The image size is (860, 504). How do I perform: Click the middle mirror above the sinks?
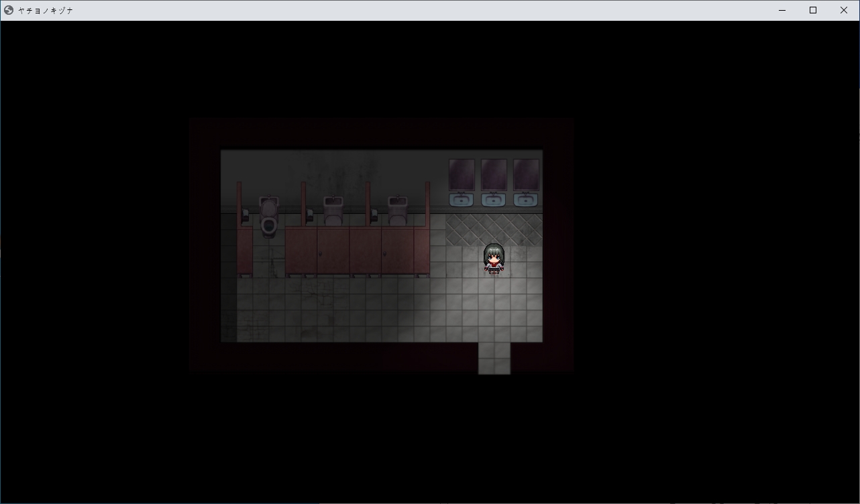(x=494, y=175)
